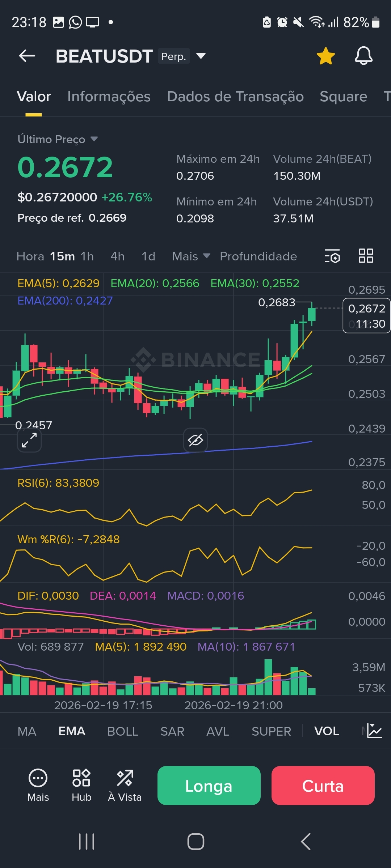Screen dimensions: 391x868
Task: Tap the back arrow icon
Action: coord(27,56)
